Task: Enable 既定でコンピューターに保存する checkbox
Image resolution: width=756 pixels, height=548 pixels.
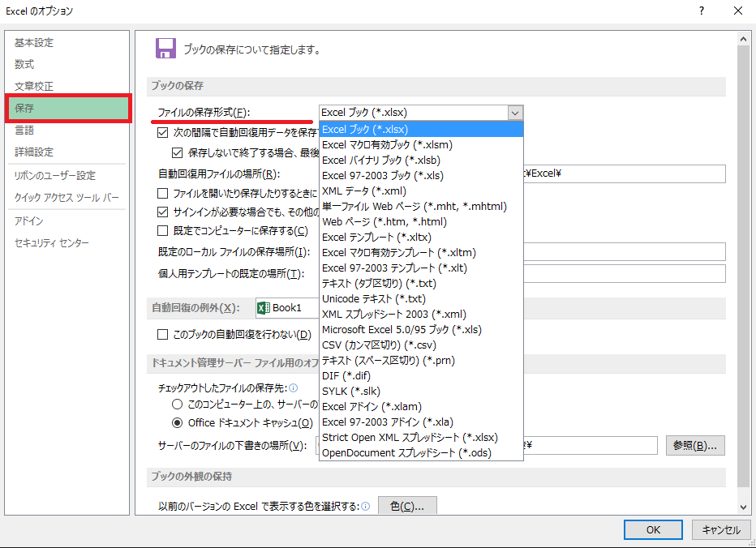Action: coord(163,231)
